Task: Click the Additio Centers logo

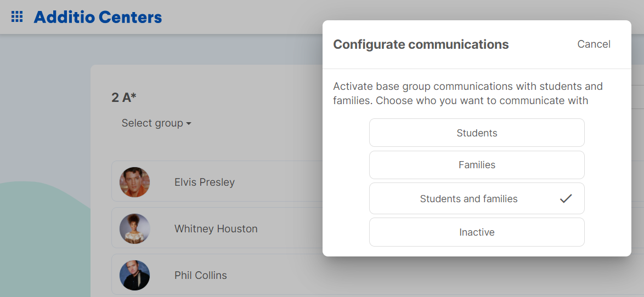Action: click(x=98, y=17)
